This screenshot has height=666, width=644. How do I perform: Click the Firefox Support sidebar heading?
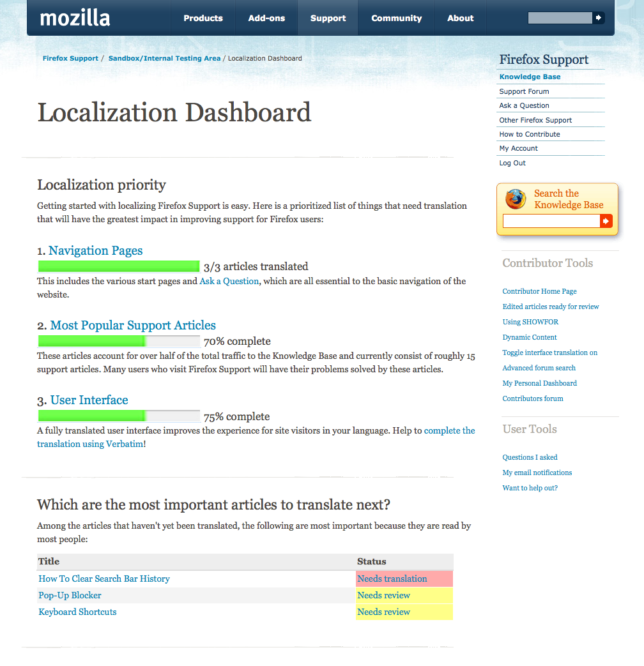[544, 59]
